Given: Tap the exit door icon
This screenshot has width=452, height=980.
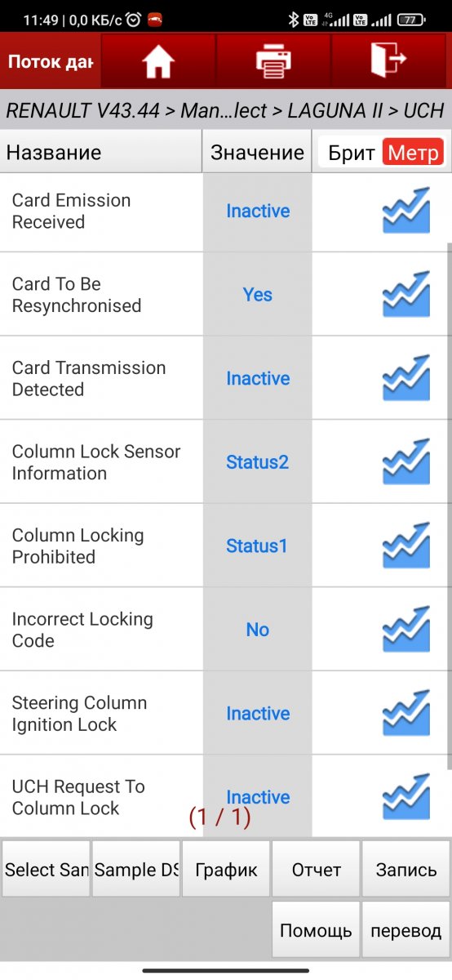Looking at the screenshot, I should tap(388, 61).
